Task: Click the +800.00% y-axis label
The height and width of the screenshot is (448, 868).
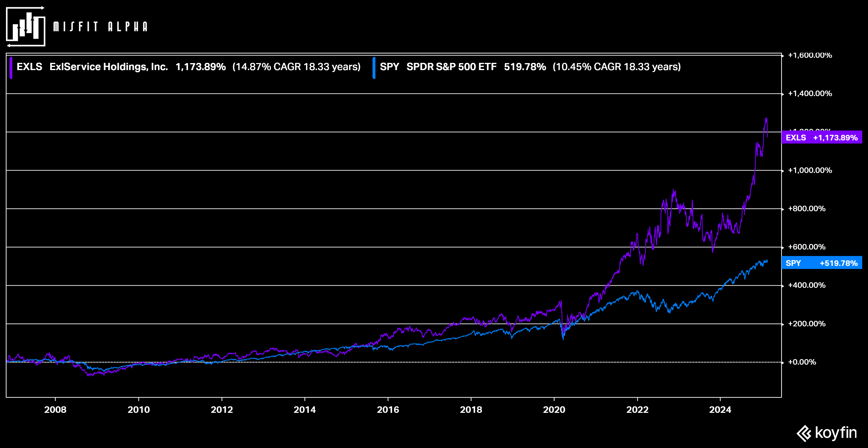Action: [807, 209]
